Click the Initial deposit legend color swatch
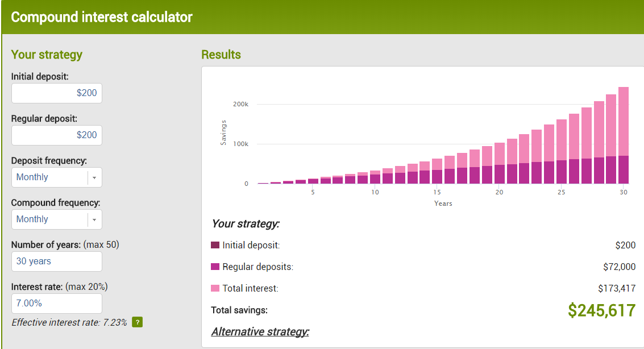The height and width of the screenshot is (349, 644). coord(215,245)
